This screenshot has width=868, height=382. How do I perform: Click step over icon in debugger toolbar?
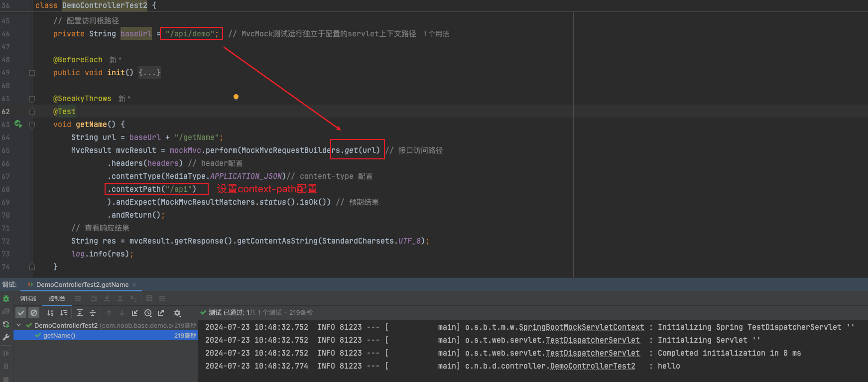coord(94,298)
